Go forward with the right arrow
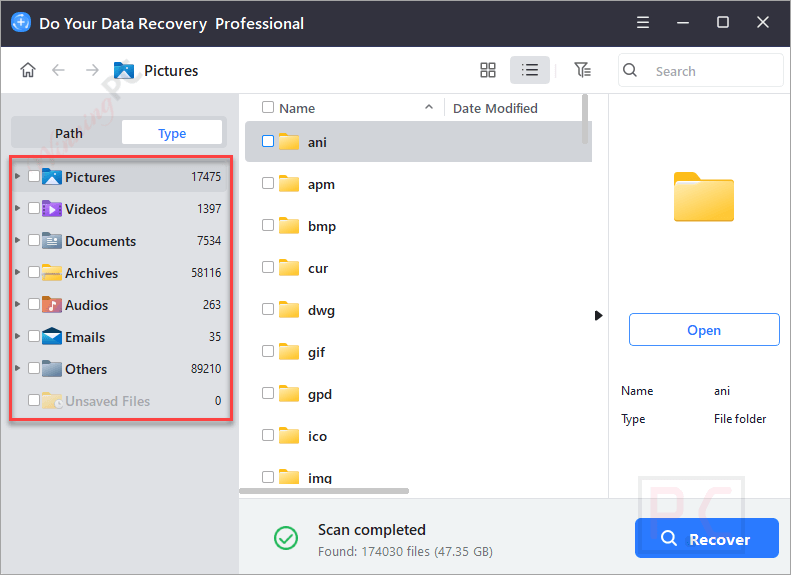 92,70
